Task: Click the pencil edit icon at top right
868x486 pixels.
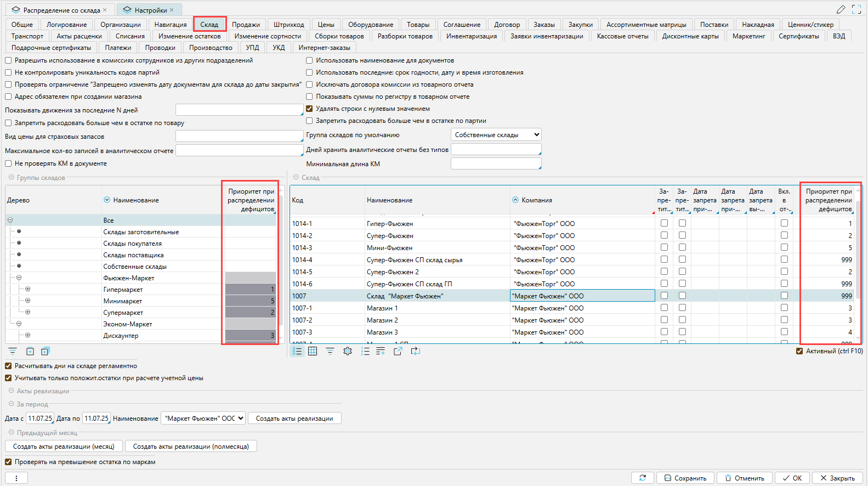Action: [x=841, y=10]
